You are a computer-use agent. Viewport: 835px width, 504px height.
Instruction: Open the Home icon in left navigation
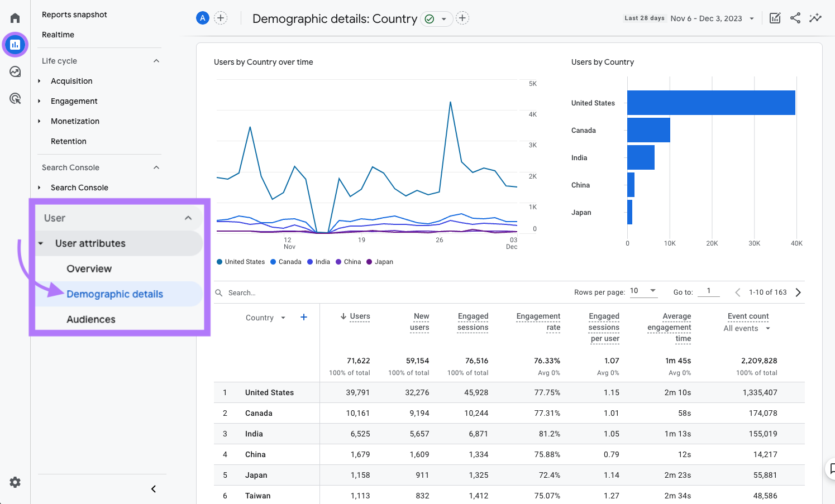point(15,17)
